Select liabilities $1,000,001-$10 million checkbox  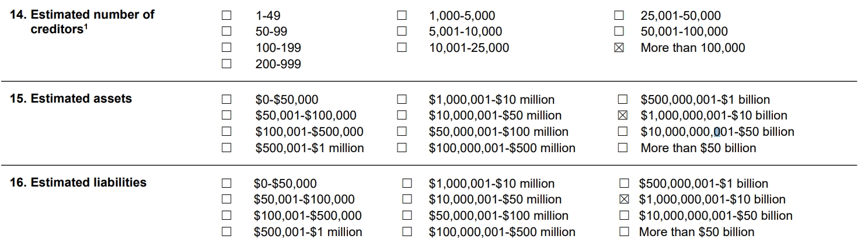point(407,184)
